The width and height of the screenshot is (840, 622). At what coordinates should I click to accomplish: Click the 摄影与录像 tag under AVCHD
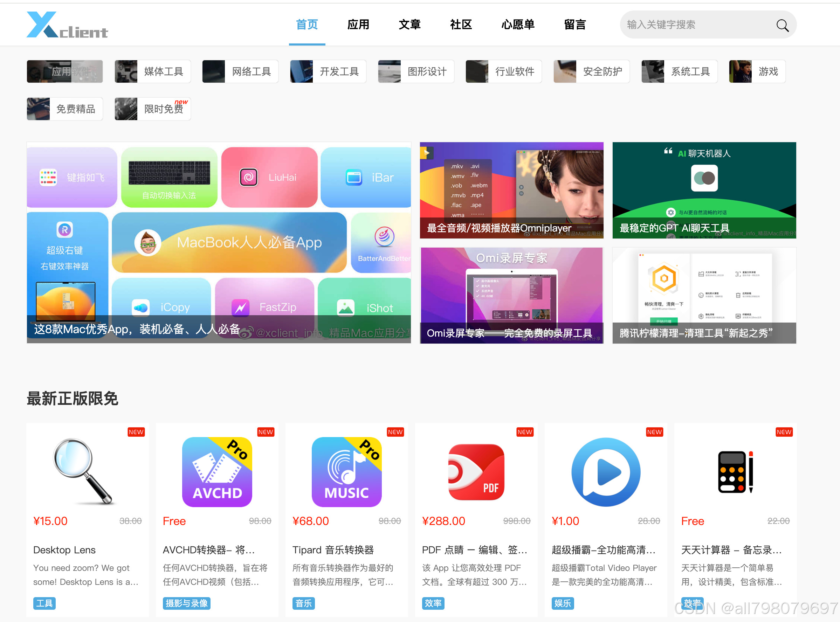tap(186, 603)
